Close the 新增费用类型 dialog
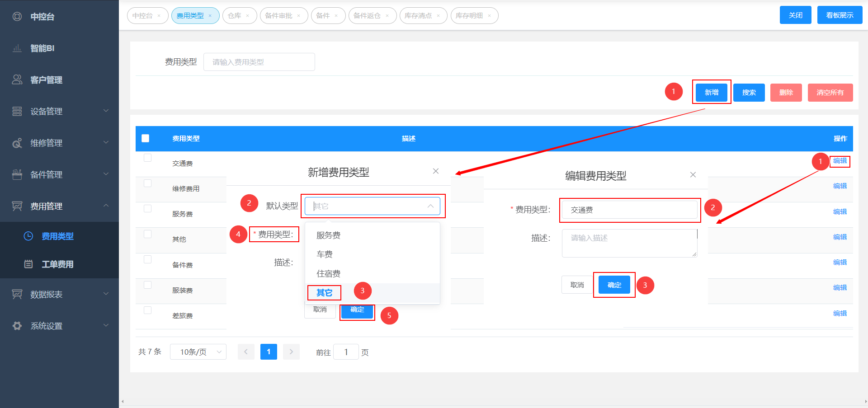Image resolution: width=868 pixels, height=408 pixels. [x=436, y=171]
